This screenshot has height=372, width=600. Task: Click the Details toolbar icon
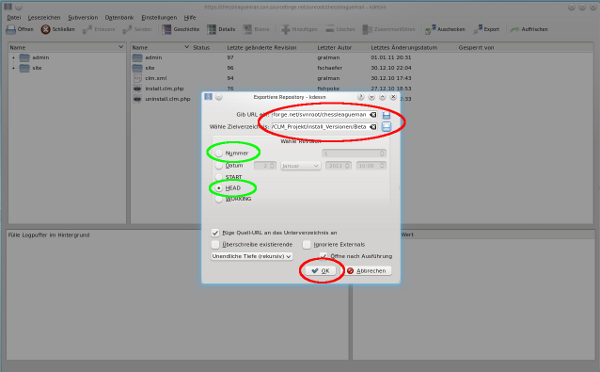212,29
